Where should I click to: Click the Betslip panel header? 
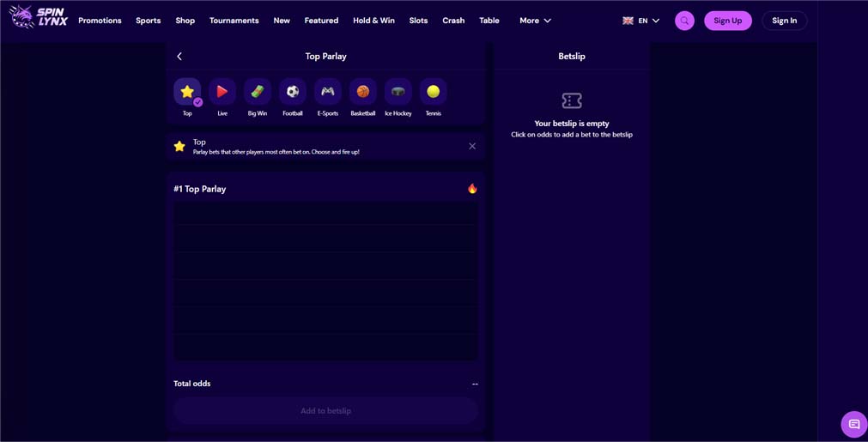572,57
